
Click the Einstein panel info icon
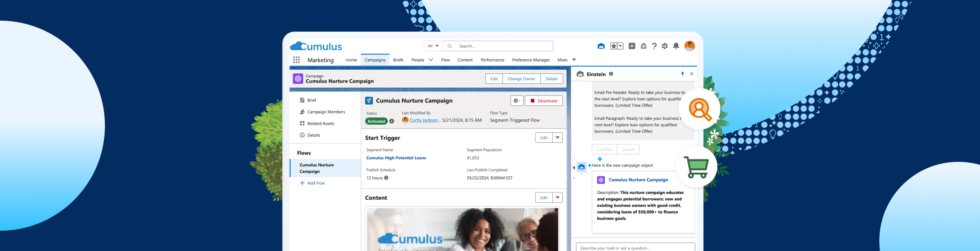click(611, 74)
